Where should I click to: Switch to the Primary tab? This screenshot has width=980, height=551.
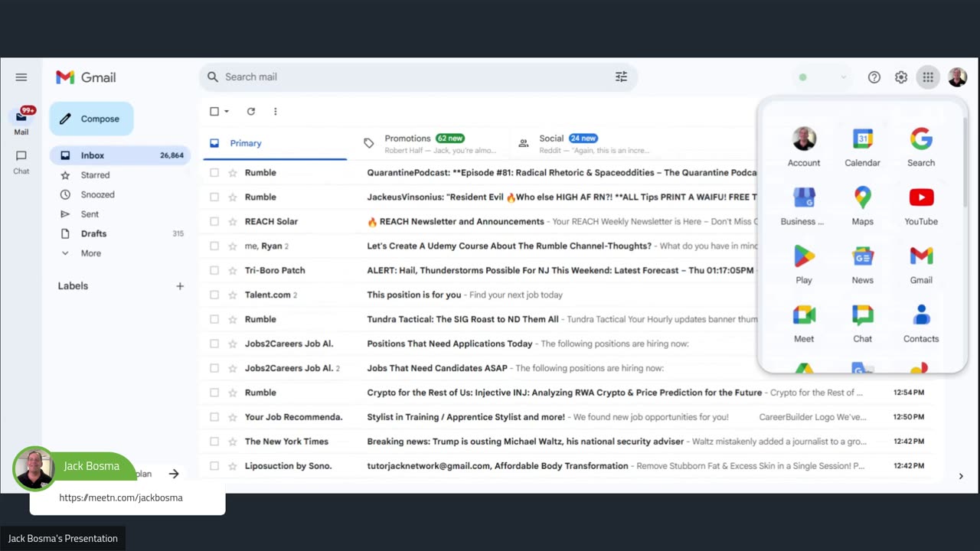(x=275, y=143)
